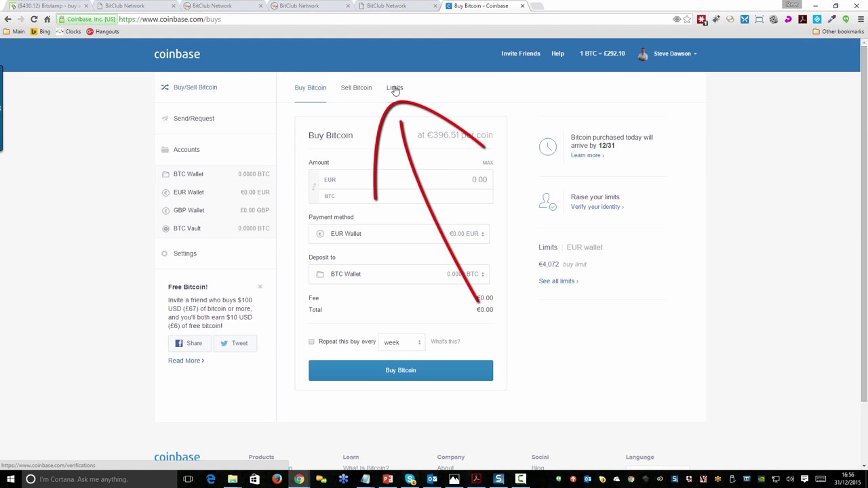The image size is (868, 488).
Task: Click the BTC Vault icon
Action: coord(165,228)
